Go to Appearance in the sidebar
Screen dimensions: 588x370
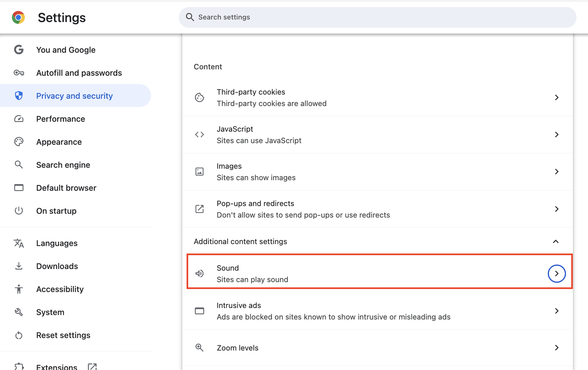[x=59, y=142]
